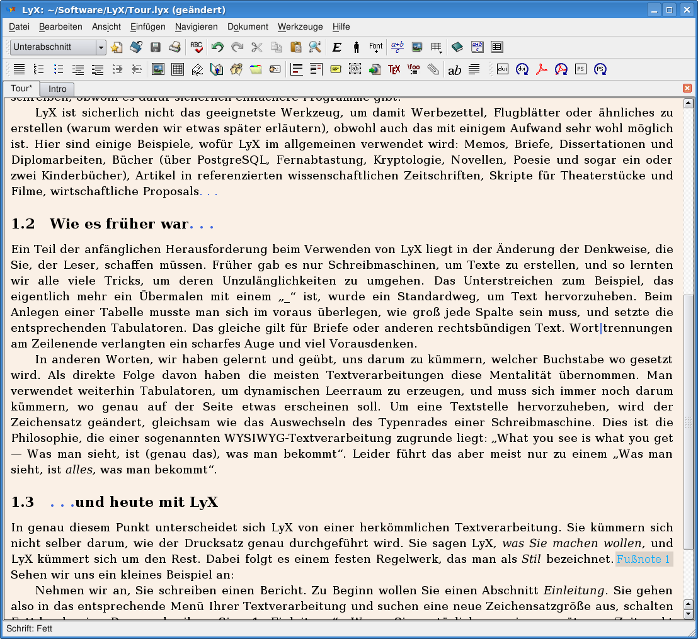Image resolution: width=698 pixels, height=639 pixels.
Task: Run the ABC spellchecker icon
Action: pyautogui.click(x=197, y=47)
